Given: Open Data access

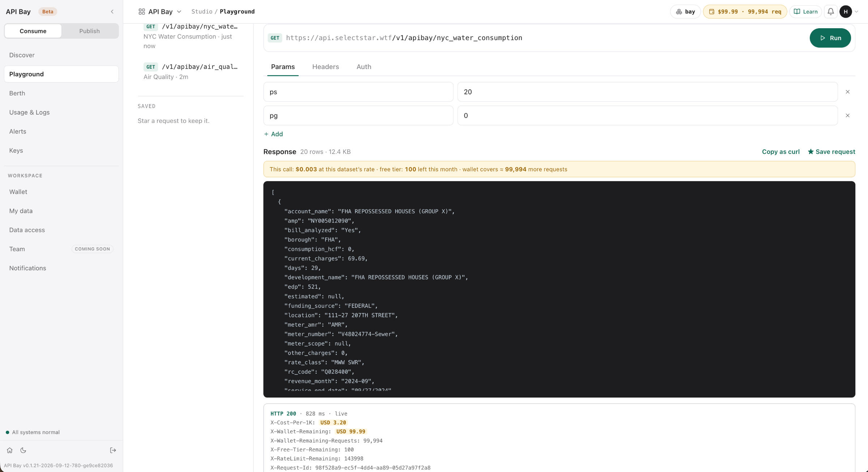Looking at the screenshot, I should (61, 230).
